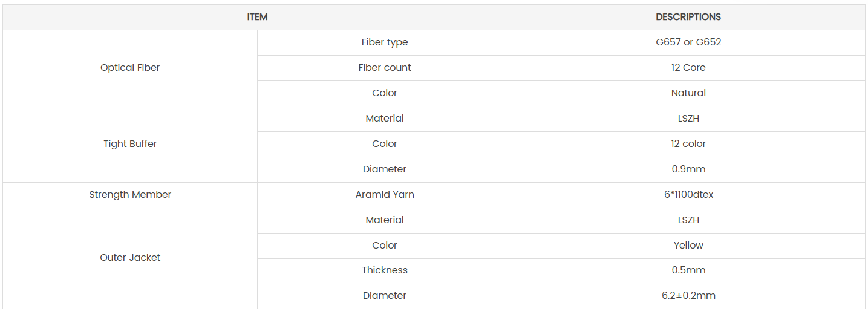Select the Aramid Yarn cell
The image size is (868, 311).
coord(385,195)
